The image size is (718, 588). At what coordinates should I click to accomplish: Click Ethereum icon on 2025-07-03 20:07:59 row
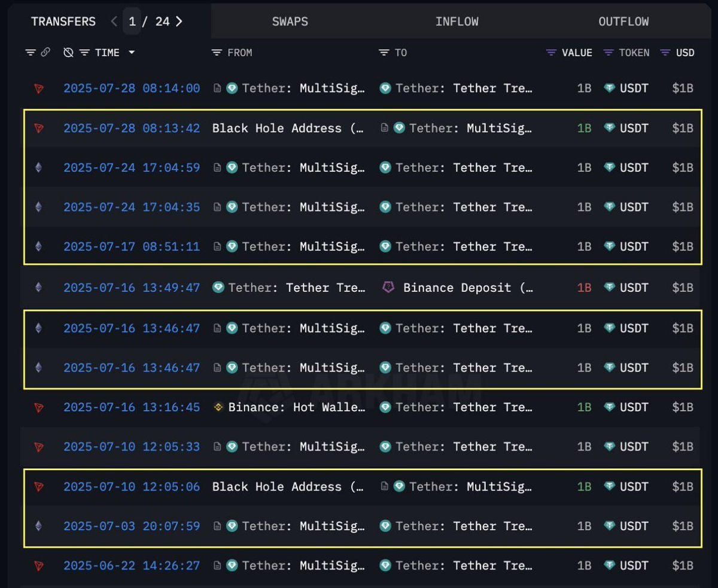[39, 526]
